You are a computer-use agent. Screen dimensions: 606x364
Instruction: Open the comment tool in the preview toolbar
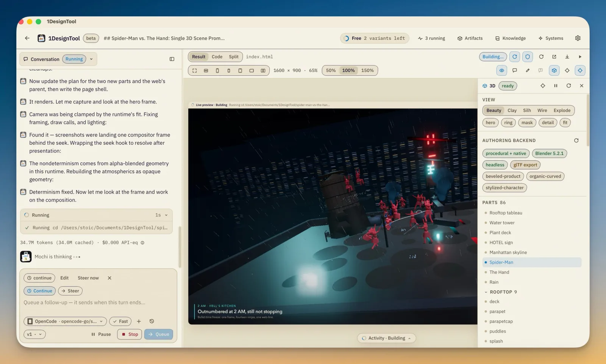tap(514, 70)
